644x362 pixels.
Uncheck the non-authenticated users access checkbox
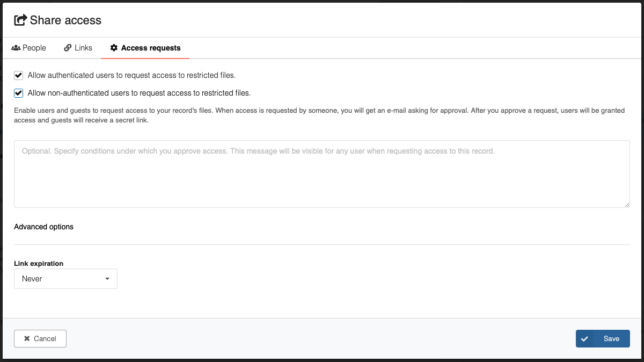point(19,93)
